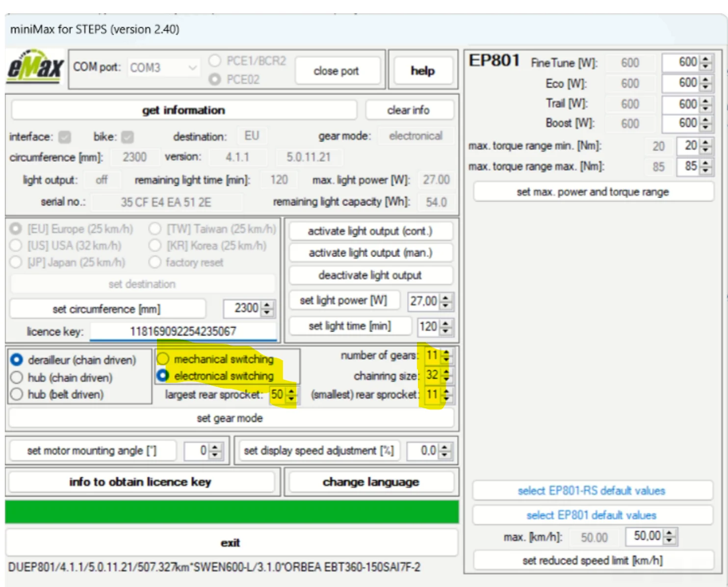Click the close port button
The height and width of the screenshot is (587, 728).
tap(337, 71)
